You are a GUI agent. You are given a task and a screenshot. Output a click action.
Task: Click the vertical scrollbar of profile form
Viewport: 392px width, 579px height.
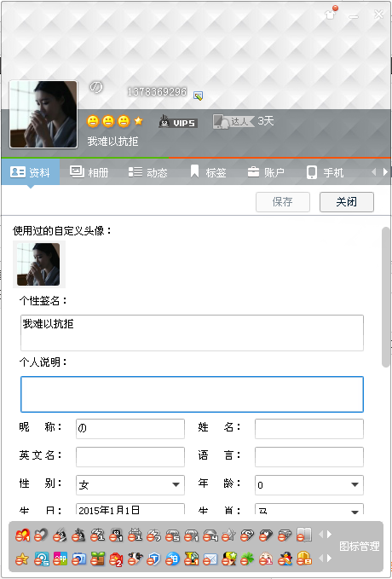pyautogui.click(x=386, y=298)
